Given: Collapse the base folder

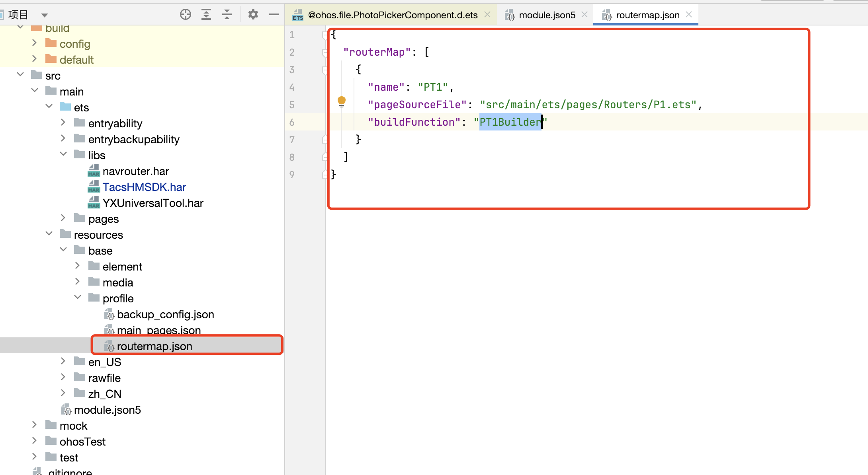Looking at the screenshot, I should tap(63, 249).
